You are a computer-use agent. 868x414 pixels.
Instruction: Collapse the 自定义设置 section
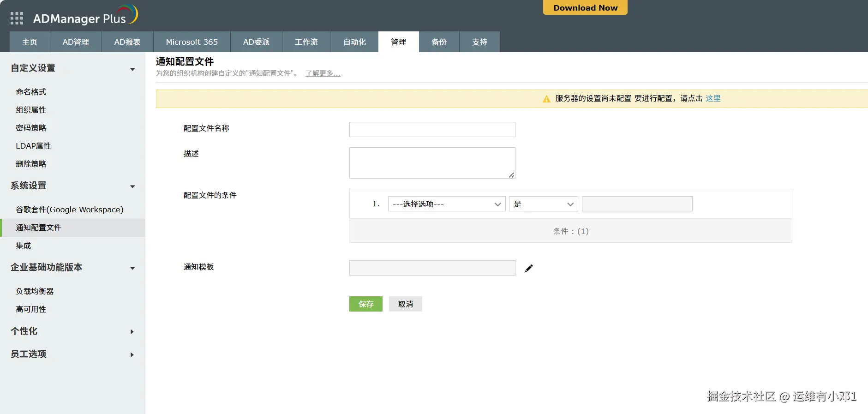(132, 69)
